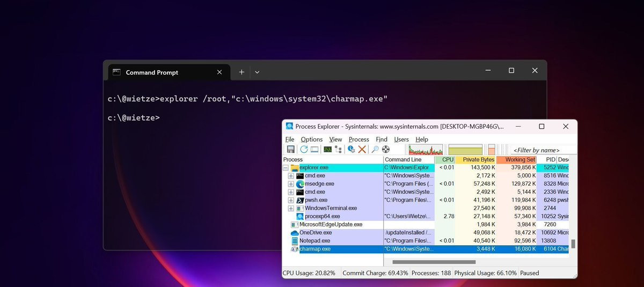Click the Paused status bar entry
The image size is (644, 287).
(x=529, y=273)
